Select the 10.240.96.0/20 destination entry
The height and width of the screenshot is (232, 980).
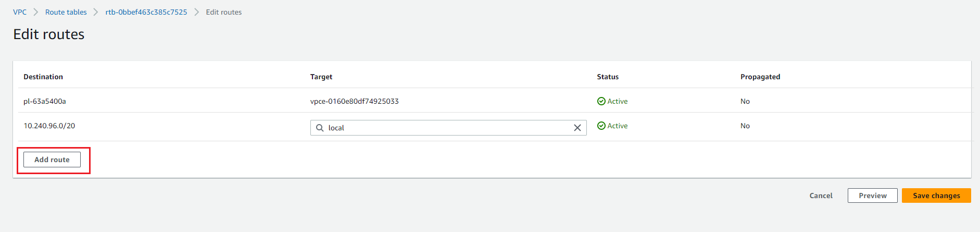49,126
